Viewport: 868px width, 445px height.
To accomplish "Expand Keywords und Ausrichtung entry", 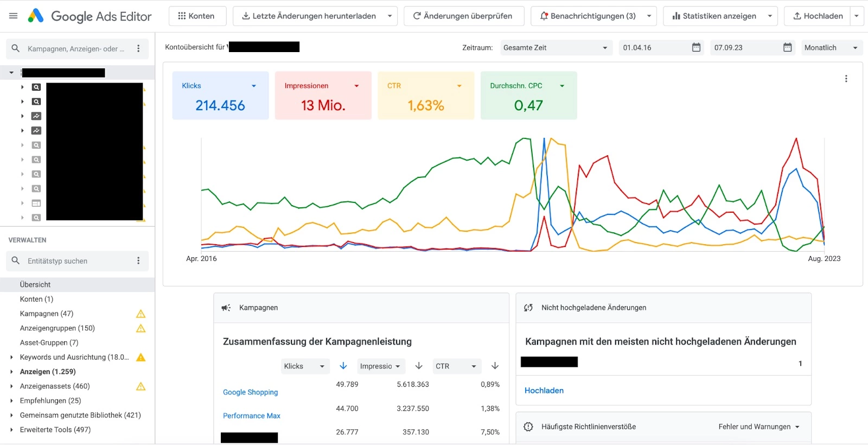I will coord(11,357).
